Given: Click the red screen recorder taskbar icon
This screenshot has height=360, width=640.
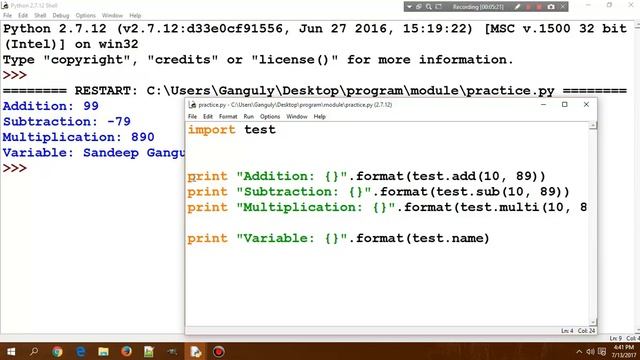Looking at the screenshot, I should coord(218,351).
